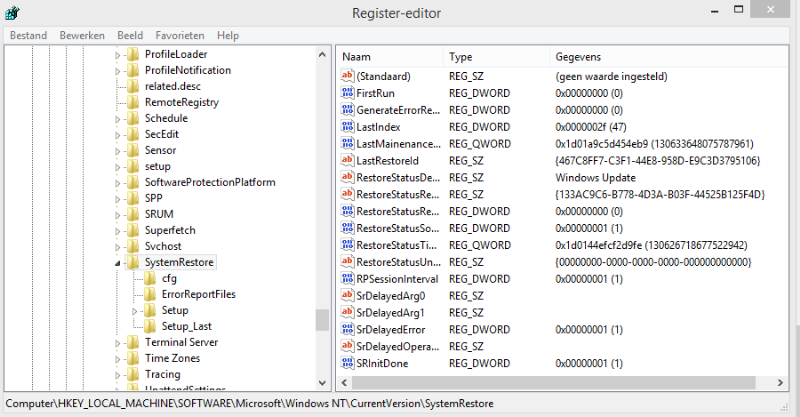800x417 pixels.
Task: Collapse the SystemRestore key
Action: pos(117,263)
